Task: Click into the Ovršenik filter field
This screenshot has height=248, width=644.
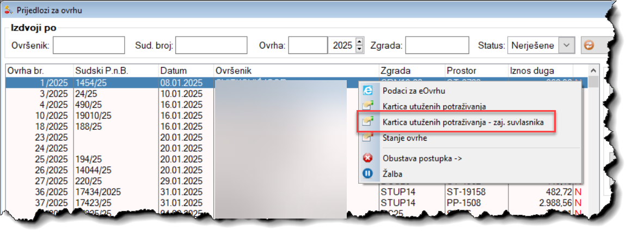Action: pyautogui.click(x=89, y=45)
